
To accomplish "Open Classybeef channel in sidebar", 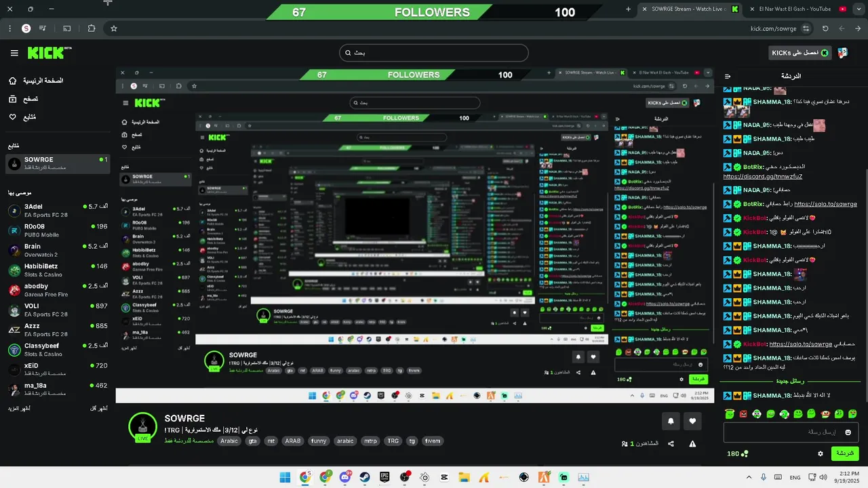I will coord(58,350).
